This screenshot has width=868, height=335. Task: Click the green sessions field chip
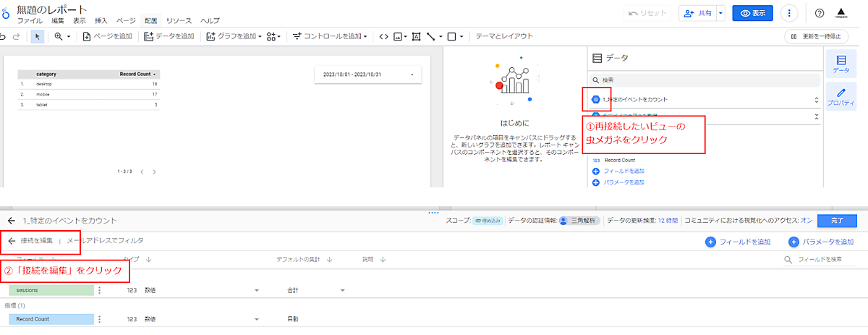(x=51, y=290)
